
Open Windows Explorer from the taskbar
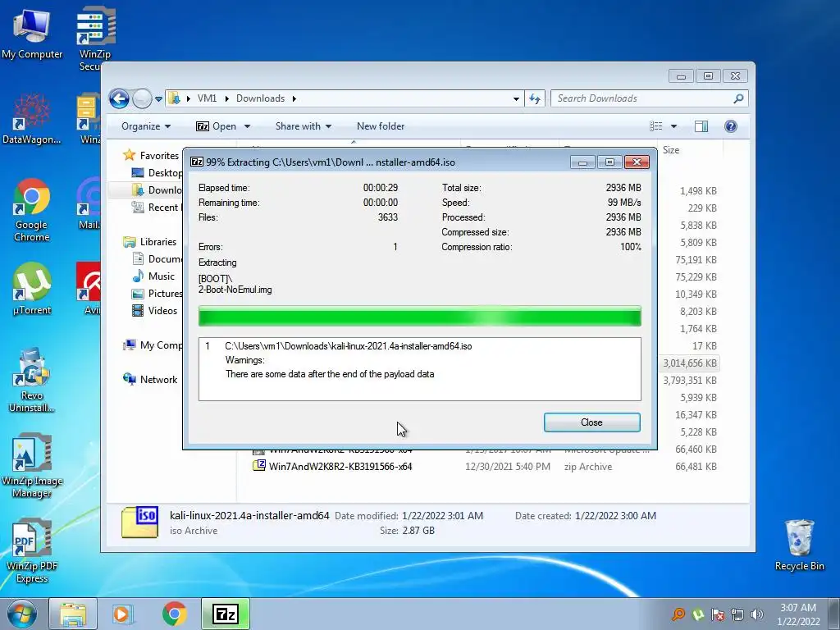click(73, 614)
